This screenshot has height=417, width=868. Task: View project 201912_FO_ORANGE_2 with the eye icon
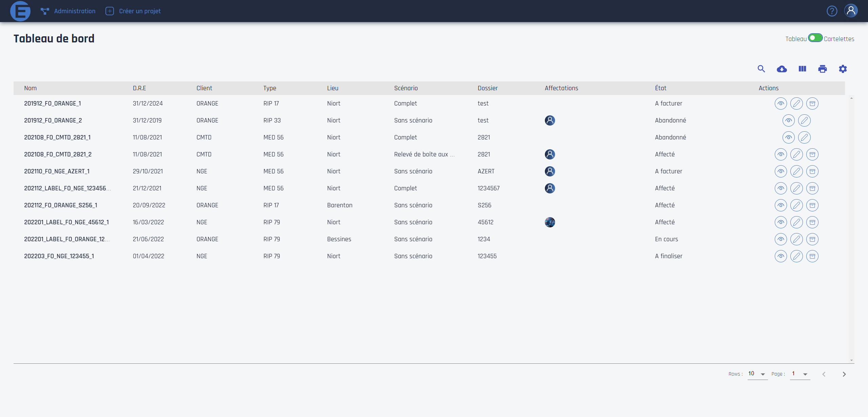coord(788,120)
